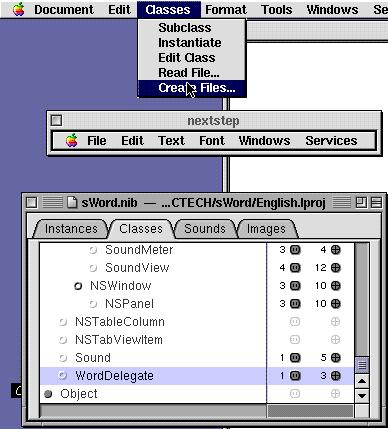Click the actions icon for WordDelegate
The height and width of the screenshot is (429, 388).
click(x=336, y=376)
